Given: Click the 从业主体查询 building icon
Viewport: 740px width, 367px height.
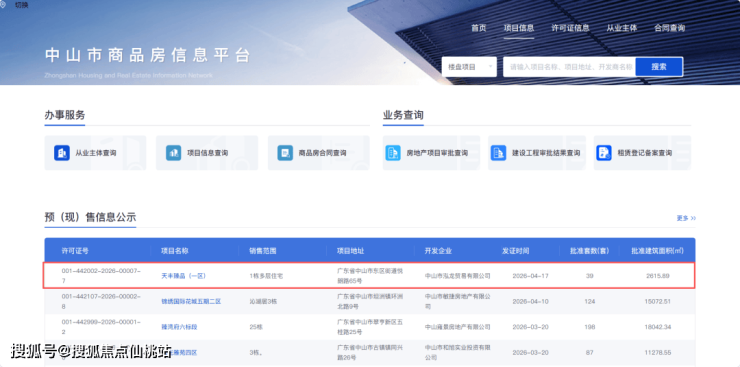Looking at the screenshot, I should tap(62, 153).
